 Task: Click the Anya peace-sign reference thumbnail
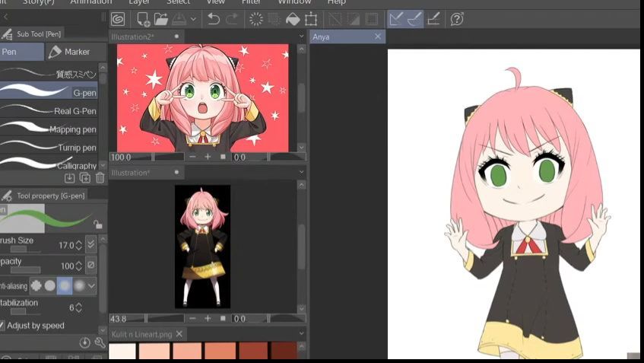click(203, 98)
